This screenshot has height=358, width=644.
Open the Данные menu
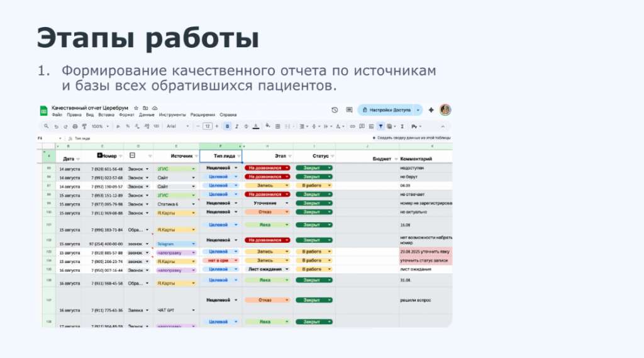(147, 115)
